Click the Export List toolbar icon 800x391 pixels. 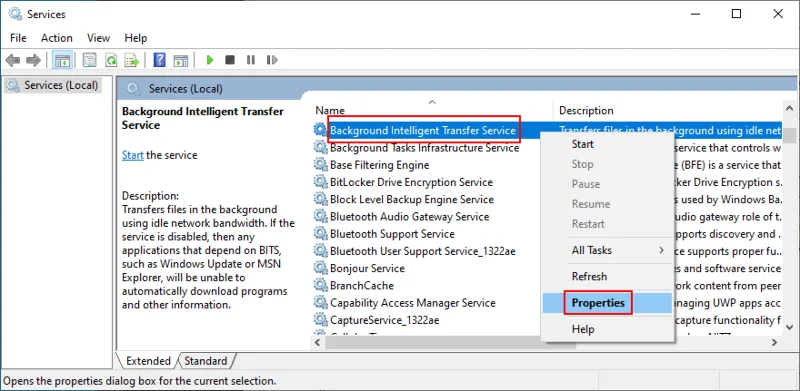pos(132,60)
